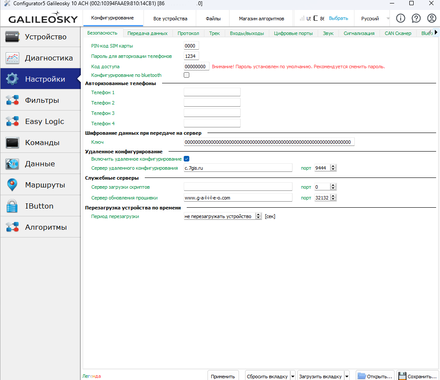Select the Входы/Выходы settings tab
The height and width of the screenshot is (380, 440).
pyautogui.click(x=247, y=33)
